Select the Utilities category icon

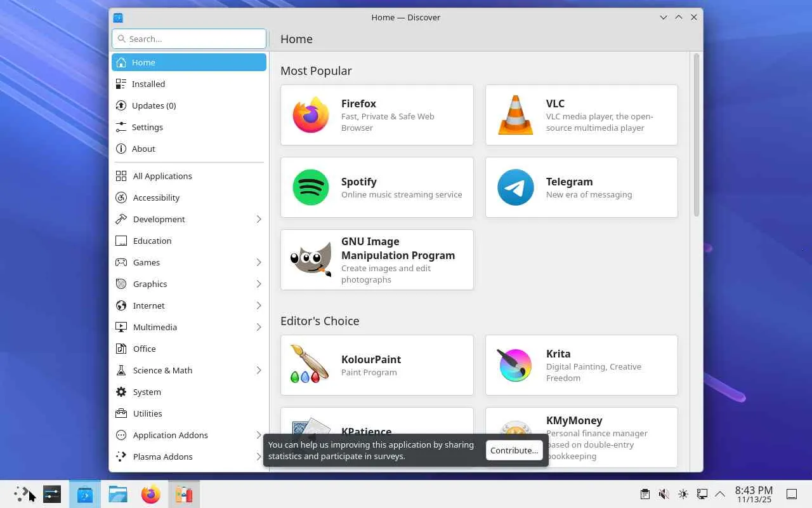point(121,413)
